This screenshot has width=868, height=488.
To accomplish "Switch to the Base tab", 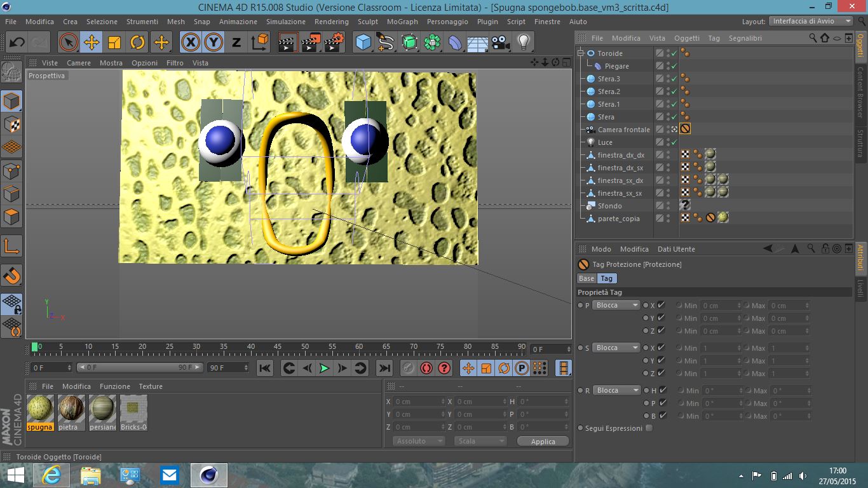I will tap(586, 278).
